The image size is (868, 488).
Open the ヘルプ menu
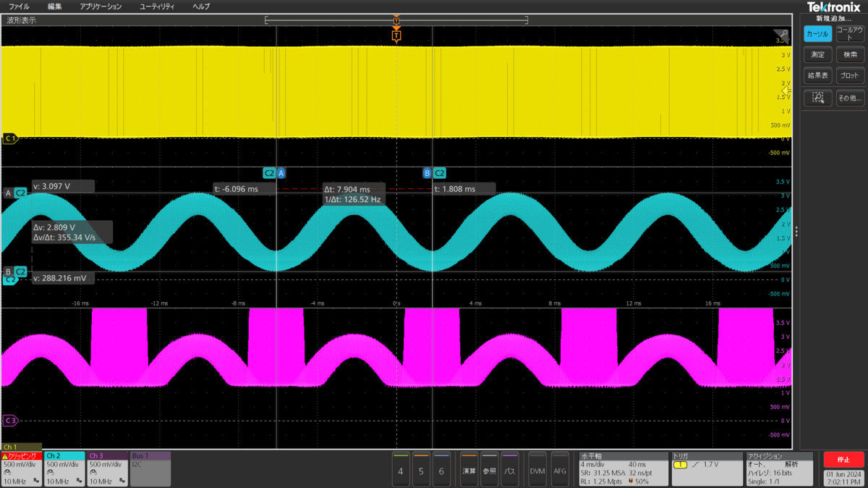point(201,6)
